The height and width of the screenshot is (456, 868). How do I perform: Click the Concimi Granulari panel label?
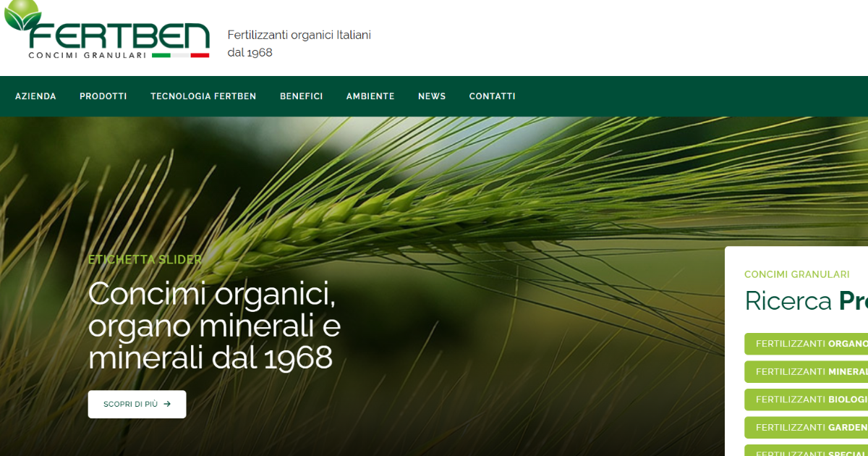[797, 274]
